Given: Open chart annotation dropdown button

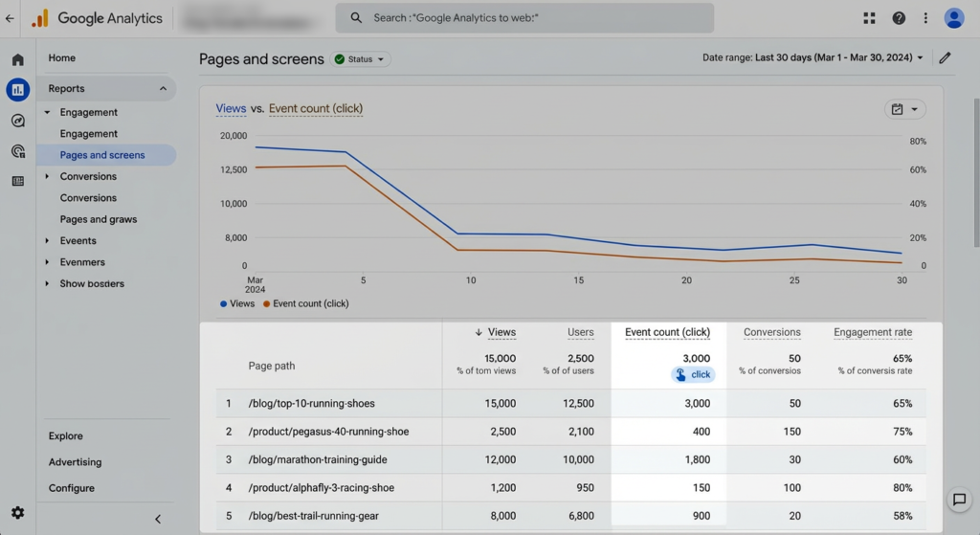Looking at the screenshot, I should pyautogui.click(x=904, y=109).
